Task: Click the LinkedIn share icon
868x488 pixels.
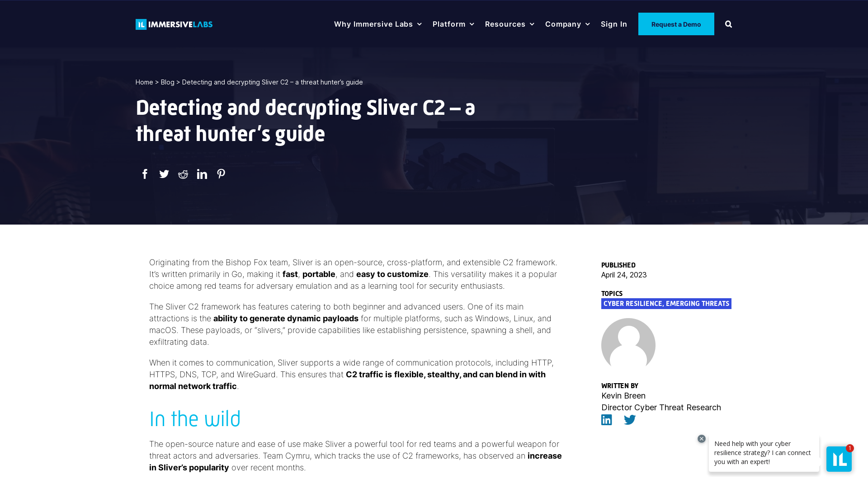Action: click(x=202, y=174)
